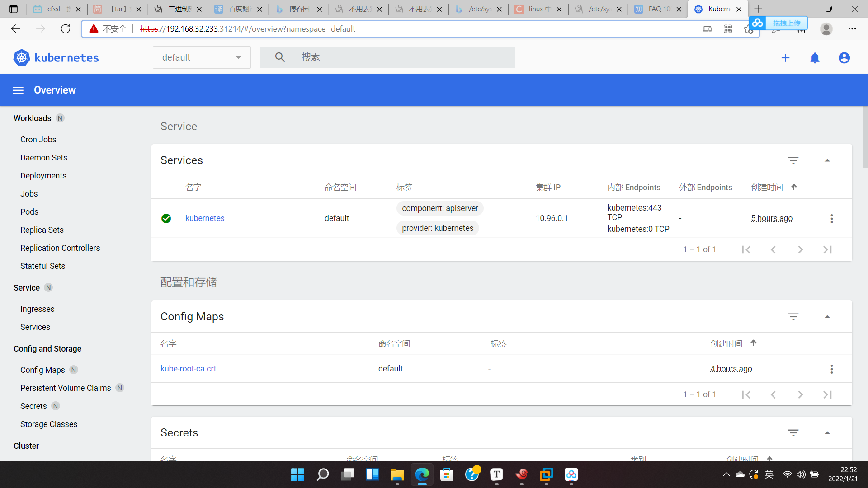Go to first page in Services pagination

tap(746, 249)
